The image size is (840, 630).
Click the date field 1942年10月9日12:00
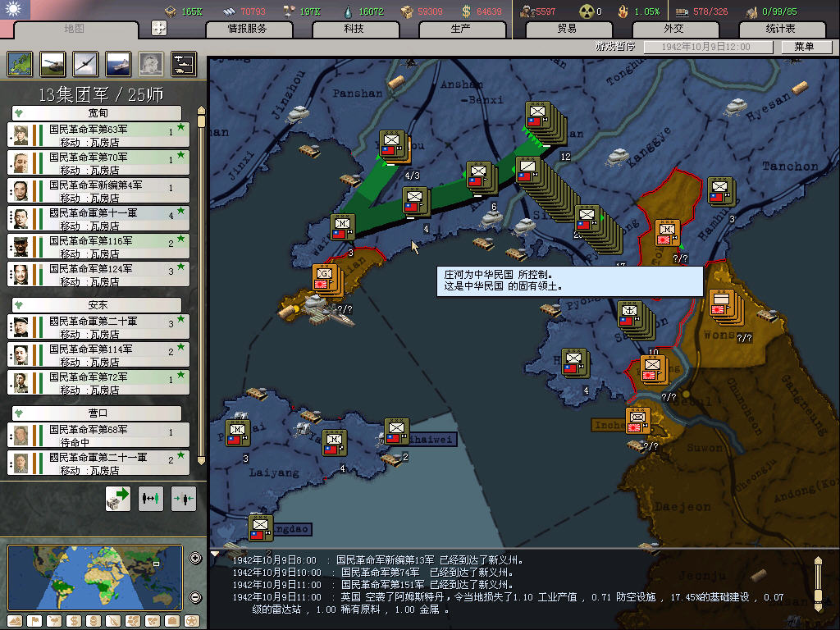pyautogui.click(x=706, y=47)
